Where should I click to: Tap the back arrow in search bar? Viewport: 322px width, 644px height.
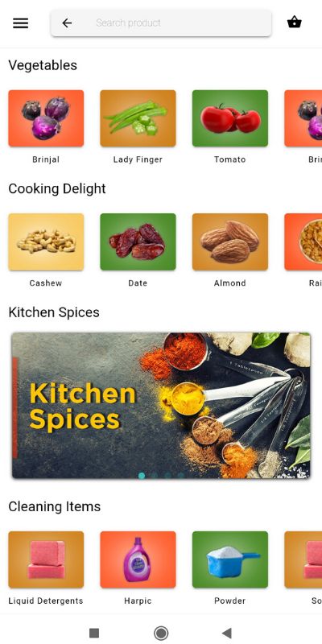click(x=67, y=23)
